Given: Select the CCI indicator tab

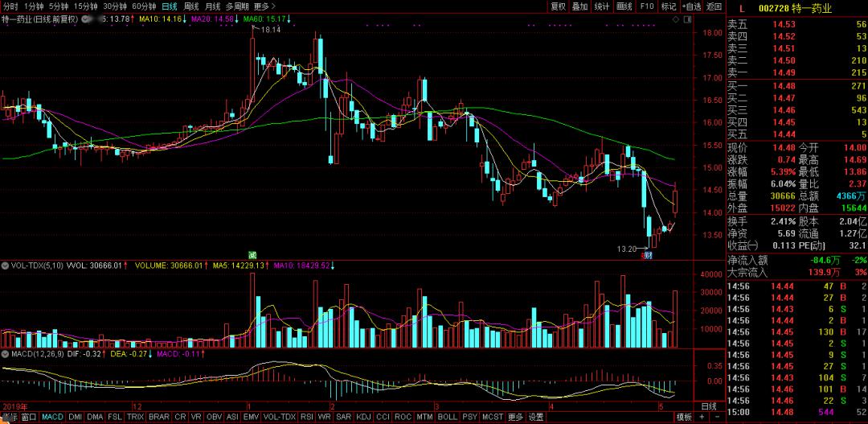Looking at the screenshot, I should [x=383, y=417].
